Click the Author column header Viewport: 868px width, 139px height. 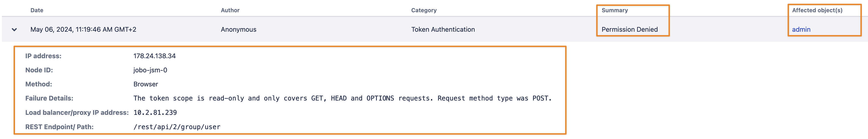(x=230, y=10)
